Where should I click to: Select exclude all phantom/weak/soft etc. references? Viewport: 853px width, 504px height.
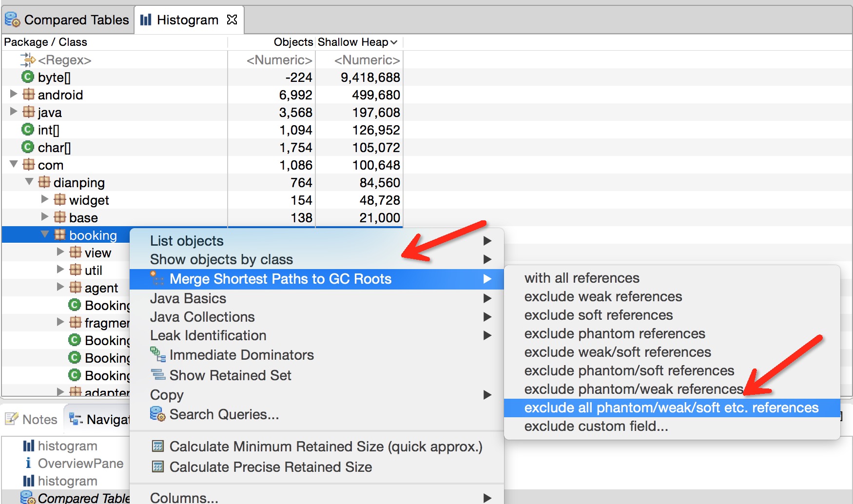point(672,407)
